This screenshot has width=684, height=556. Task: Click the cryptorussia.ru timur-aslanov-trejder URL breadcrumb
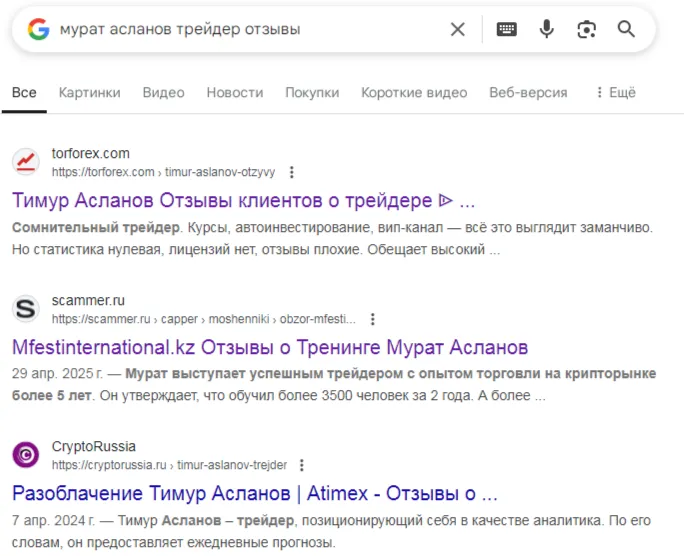pyautogui.click(x=169, y=465)
